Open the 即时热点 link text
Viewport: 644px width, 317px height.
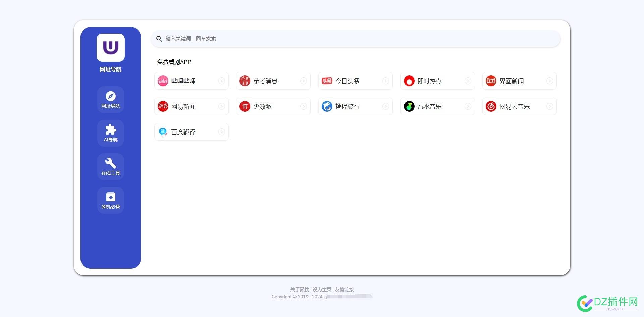(x=430, y=81)
